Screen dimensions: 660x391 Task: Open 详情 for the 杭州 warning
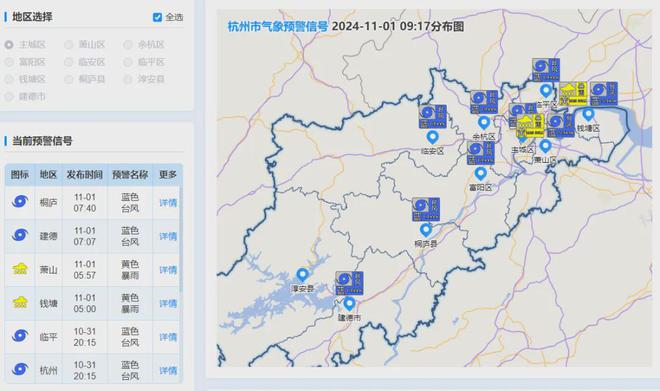point(168,371)
